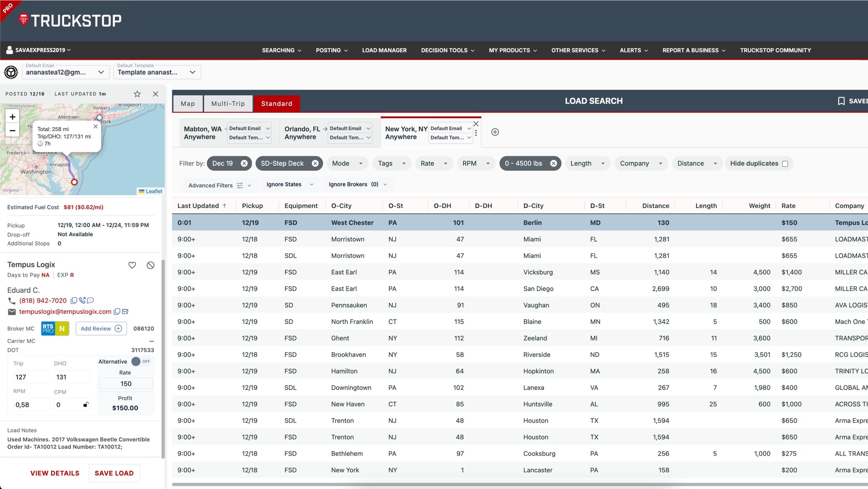Viewport: 868px width, 489px height.
Task: Zoom in on the route map
Action: [13, 117]
